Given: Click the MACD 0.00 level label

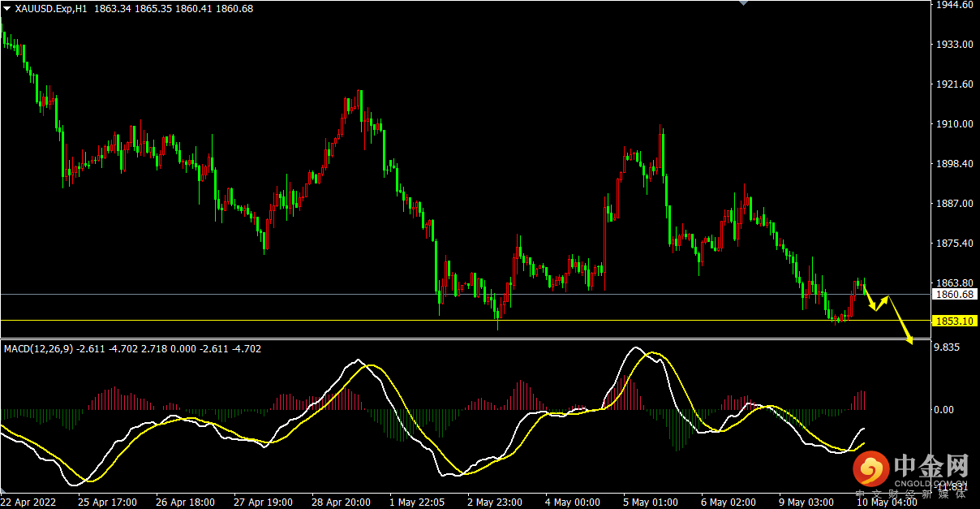Looking at the screenshot, I should pos(944,410).
